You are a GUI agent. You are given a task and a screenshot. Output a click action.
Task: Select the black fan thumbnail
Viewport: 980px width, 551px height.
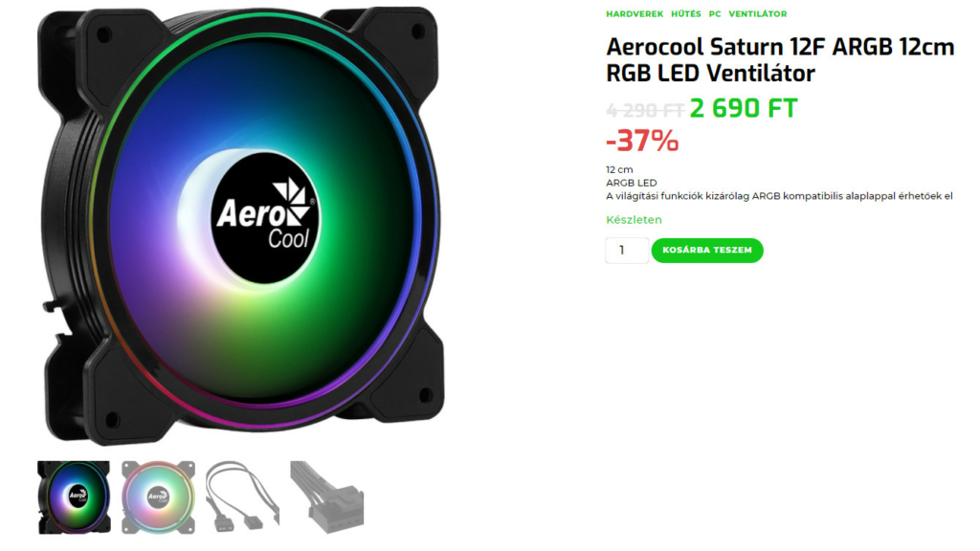click(74, 497)
